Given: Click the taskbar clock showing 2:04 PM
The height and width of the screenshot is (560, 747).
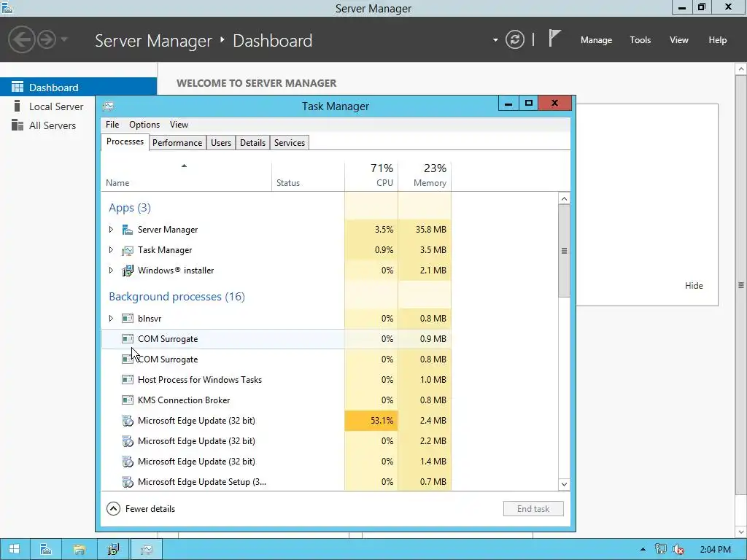Looking at the screenshot, I should point(715,550).
